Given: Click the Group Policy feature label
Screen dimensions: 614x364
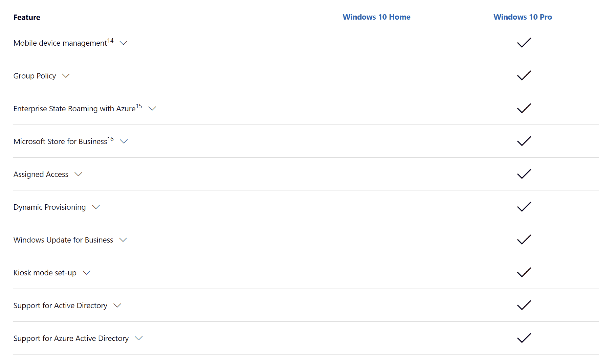Looking at the screenshot, I should (35, 76).
